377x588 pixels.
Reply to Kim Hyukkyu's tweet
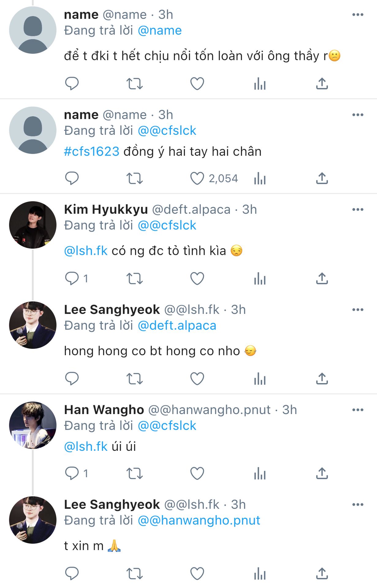[72, 279]
